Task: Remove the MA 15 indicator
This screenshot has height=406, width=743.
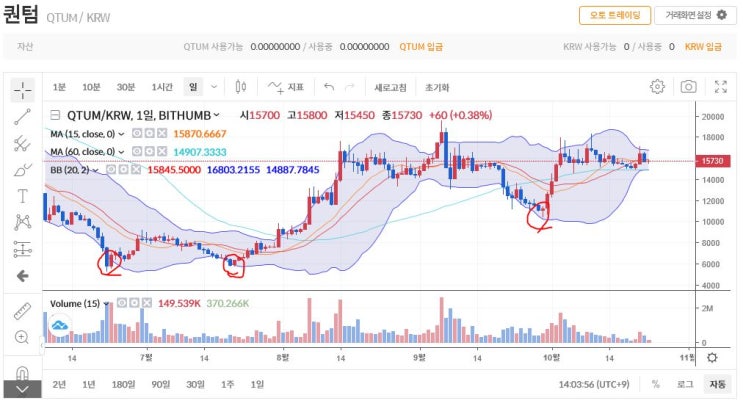Action: pos(162,134)
